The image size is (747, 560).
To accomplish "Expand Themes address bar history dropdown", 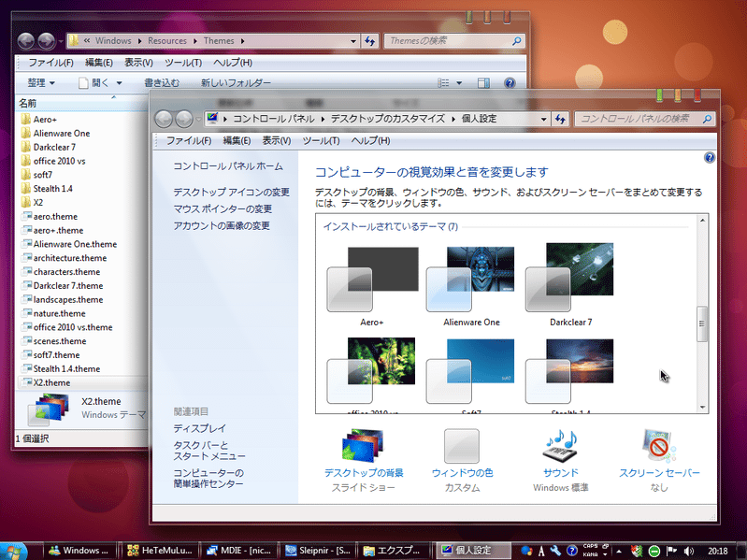I will point(353,41).
